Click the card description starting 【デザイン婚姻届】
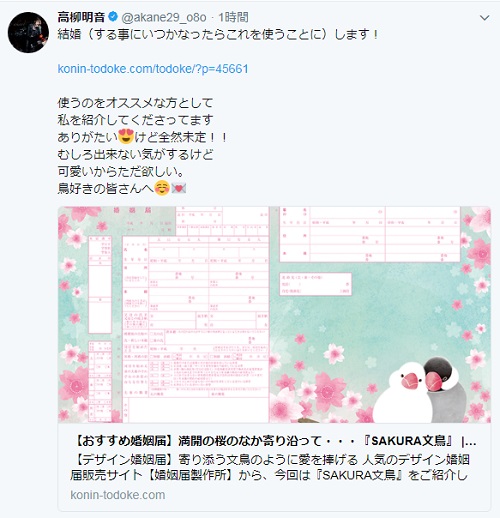Viewport: 500px width, 518px height. [270, 467]
